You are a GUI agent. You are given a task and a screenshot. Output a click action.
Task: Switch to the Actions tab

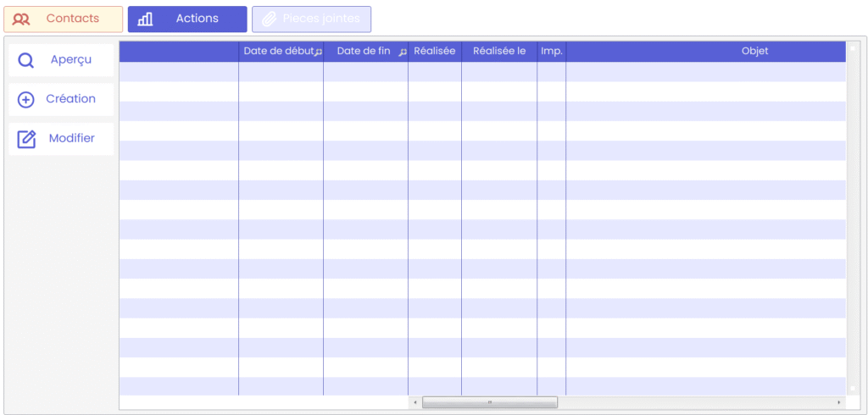(x=187, y=19)
